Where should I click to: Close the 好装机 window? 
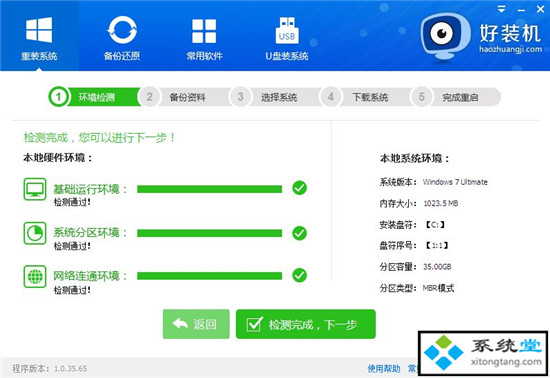point(541,9)
